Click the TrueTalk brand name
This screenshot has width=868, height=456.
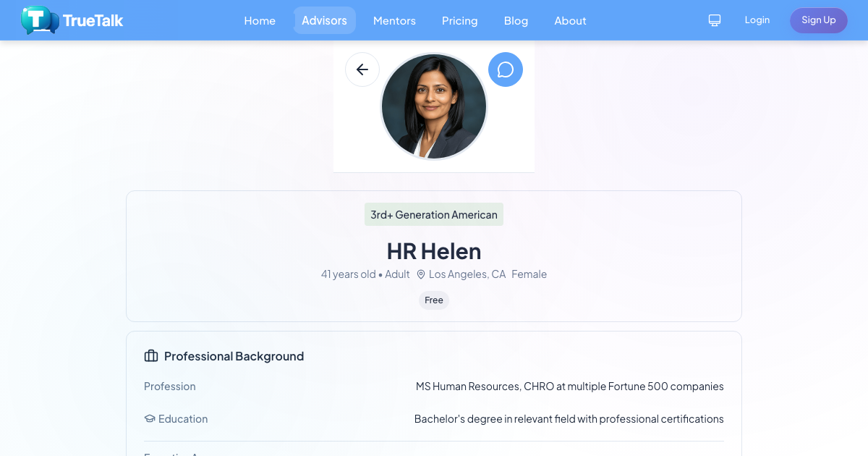(93, 20)
